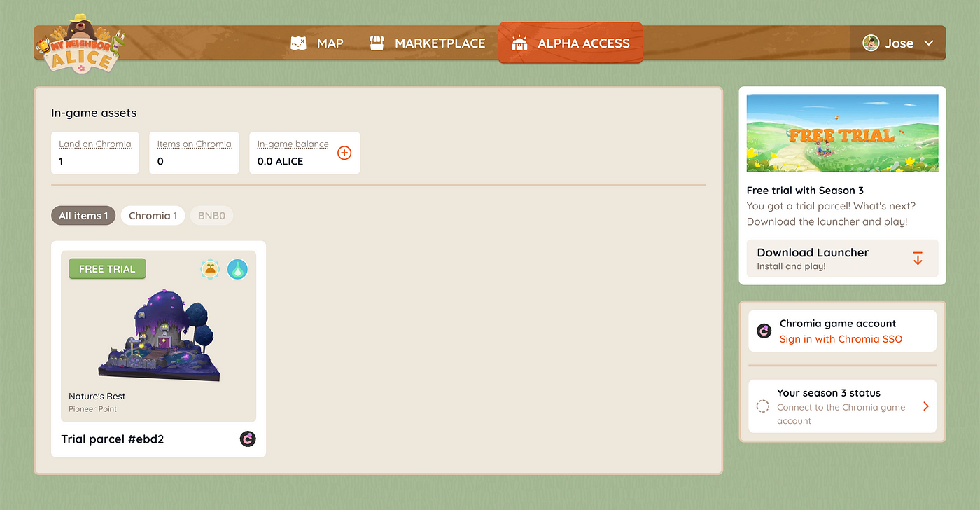Viewport: 980px width, 510px height.
Task: Click the blue water drop badge on parcel
Action: [237, 269]
